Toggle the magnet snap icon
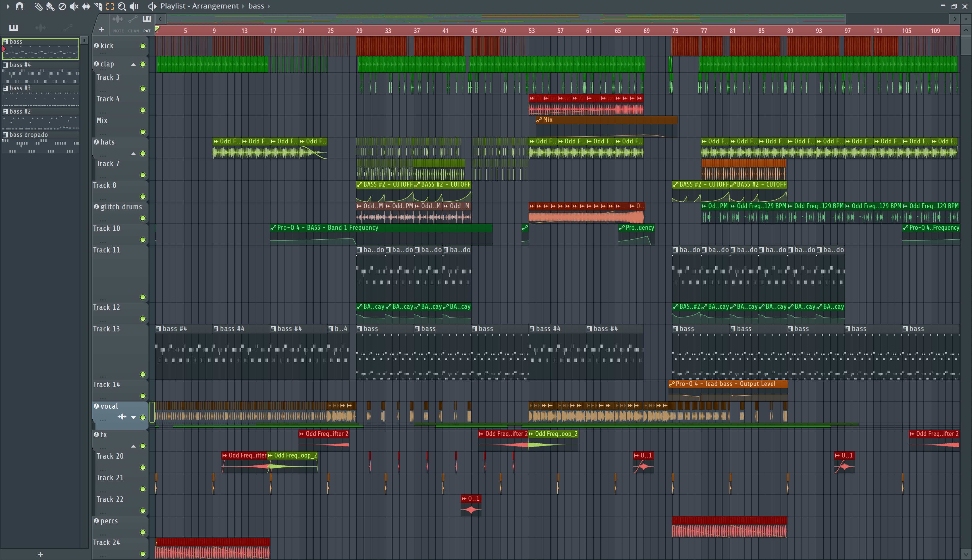This screenshot has width=972, height=560. pyautogui.click(x=20, y=6)
